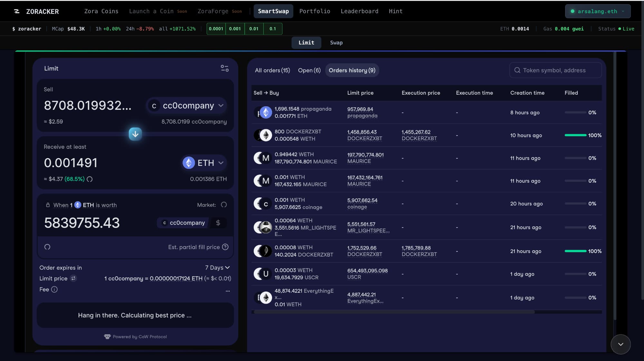Viewport: 644px width, 361px height.
Task: Click the refresh circle beside 68.5%
Action: [90, 179]
